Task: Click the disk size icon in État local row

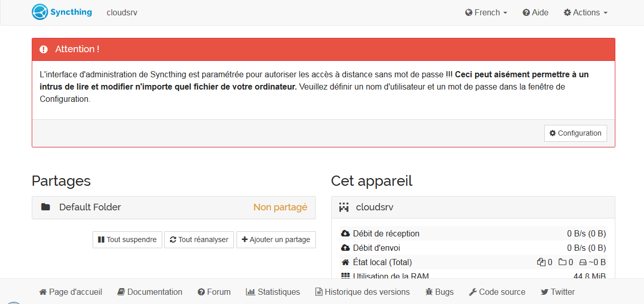Action: click(x=583, y=263)
